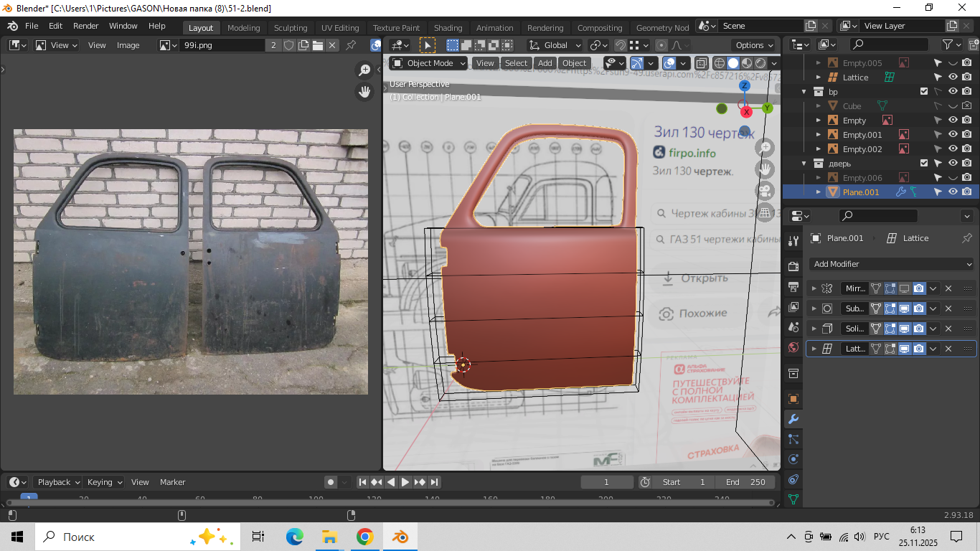Open the viewport Options popover
980x551 pixels.
pyautogui.click(x=755, y=44)
